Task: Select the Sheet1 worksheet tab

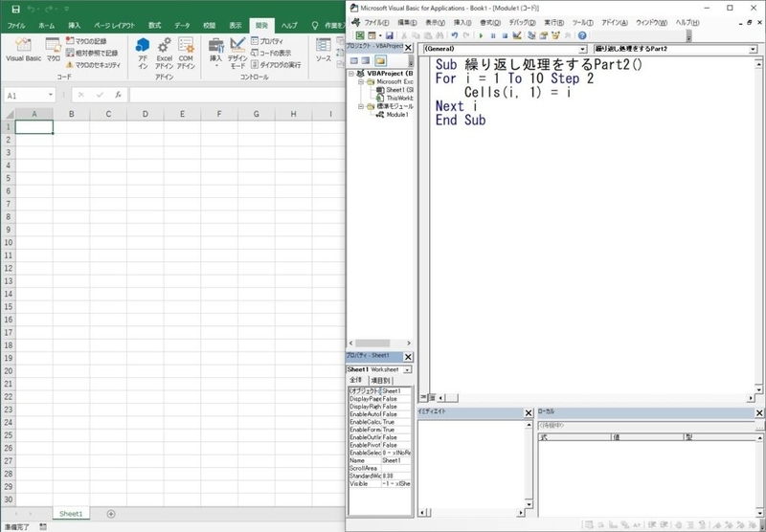Action: [71, 514]
